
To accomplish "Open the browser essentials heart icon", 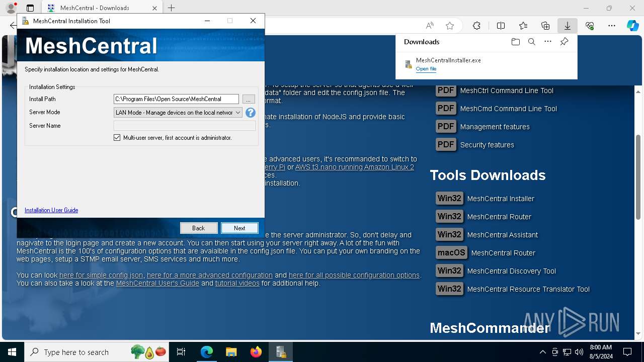I will click(590, 26).
